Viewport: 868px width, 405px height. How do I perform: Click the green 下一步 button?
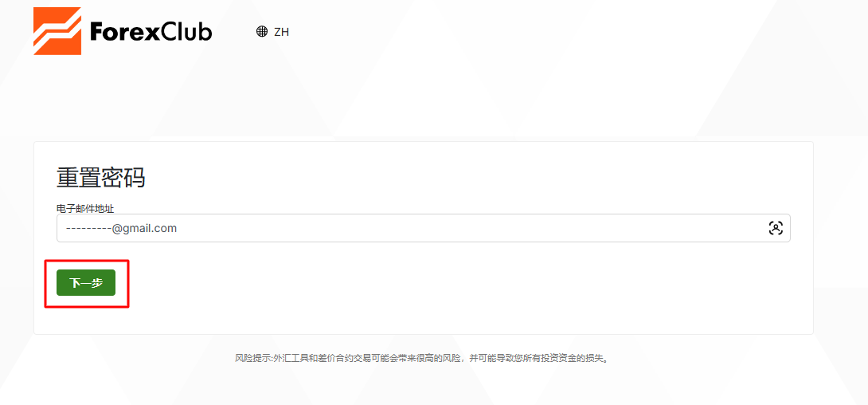click(86, 283)
